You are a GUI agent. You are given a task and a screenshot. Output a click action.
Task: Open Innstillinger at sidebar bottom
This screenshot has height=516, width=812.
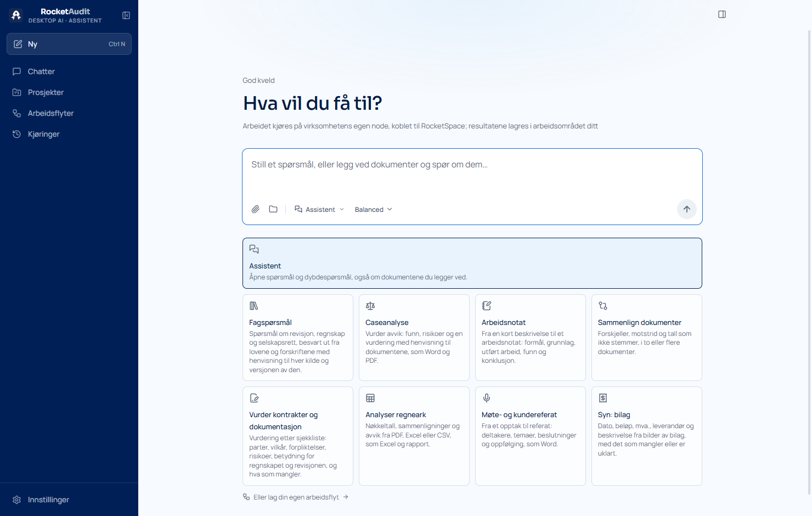point(69,500)
